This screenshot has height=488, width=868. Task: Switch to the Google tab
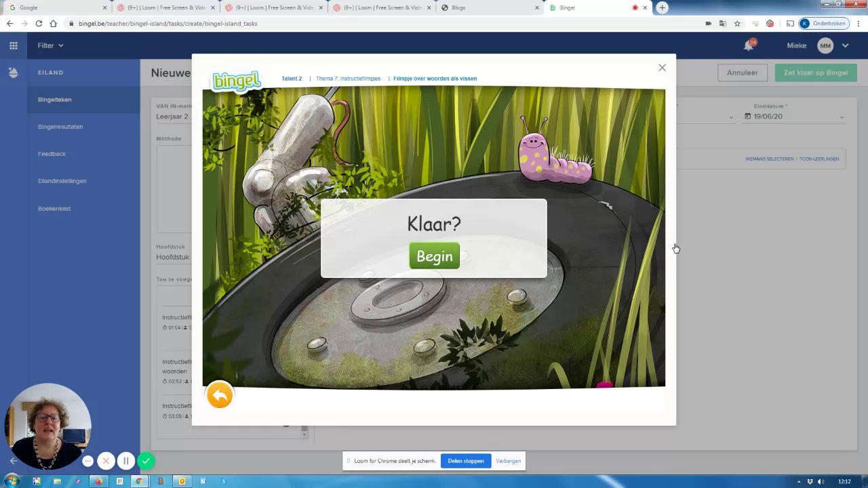click(x=58, y=7)
